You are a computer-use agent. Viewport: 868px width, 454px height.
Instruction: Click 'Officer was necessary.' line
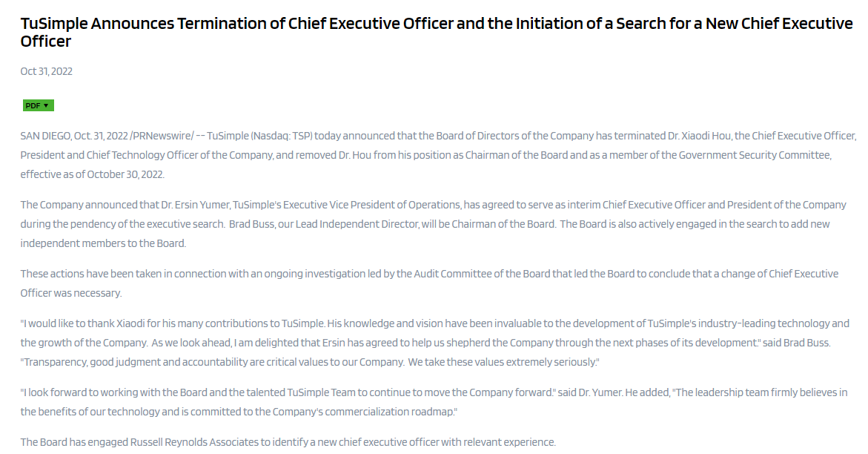point(71,293)
